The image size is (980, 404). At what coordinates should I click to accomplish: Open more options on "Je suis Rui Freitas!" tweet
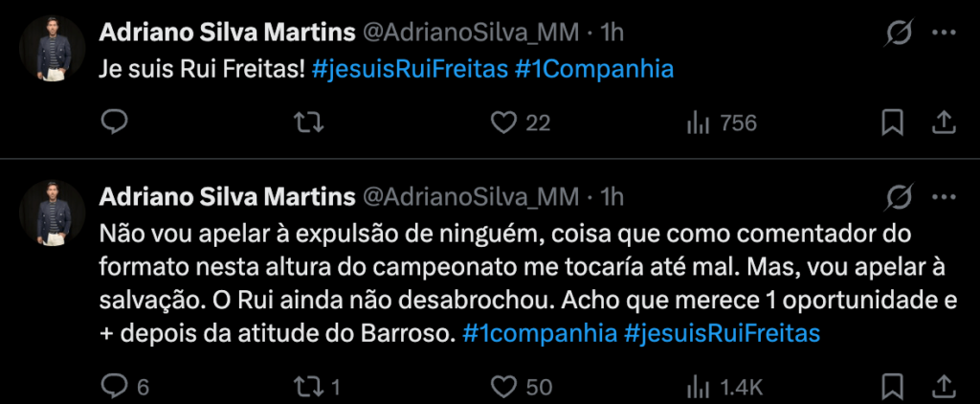coord(944,34)
